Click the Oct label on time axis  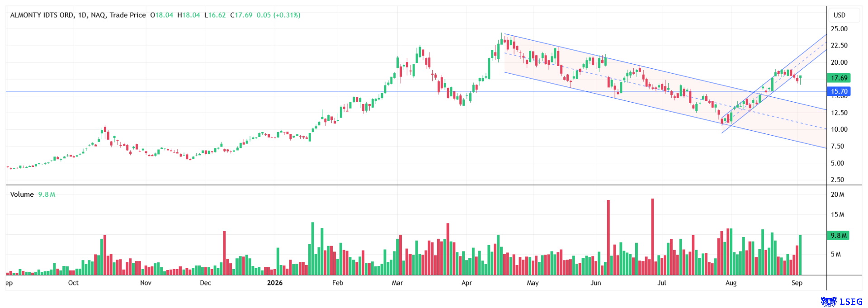click(73, 283)
